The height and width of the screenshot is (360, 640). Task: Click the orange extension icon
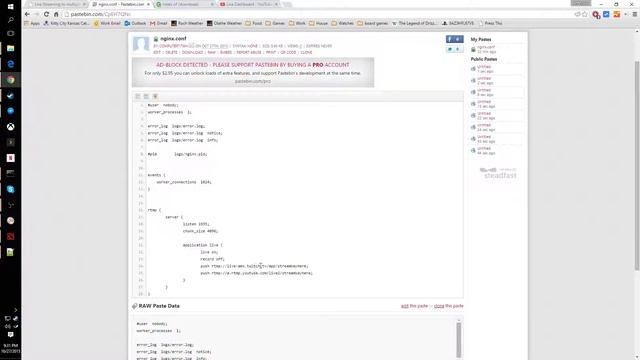(x=617, y=14)
